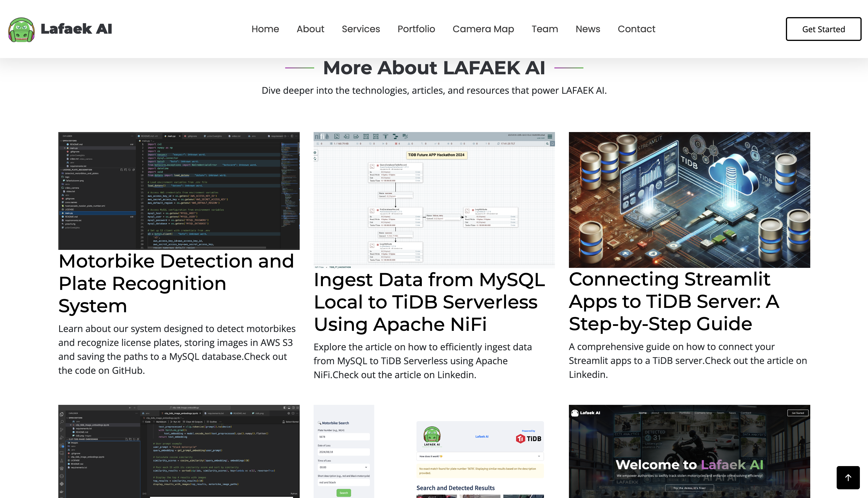Image resolution: width=868 pixels, height=498 pixels.
Task: Navigate to Camera Map
Action: 483,29
